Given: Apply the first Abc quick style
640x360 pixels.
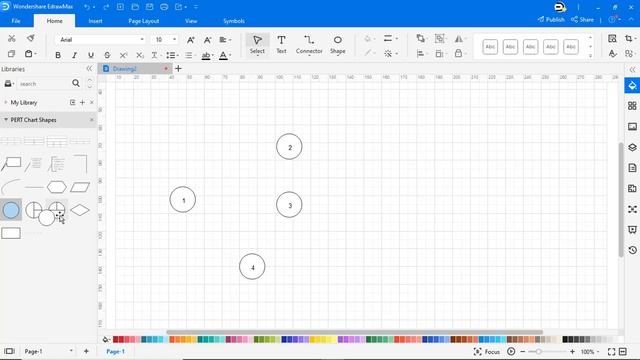Looking at the screenshot, I should [x=490, y=47].
